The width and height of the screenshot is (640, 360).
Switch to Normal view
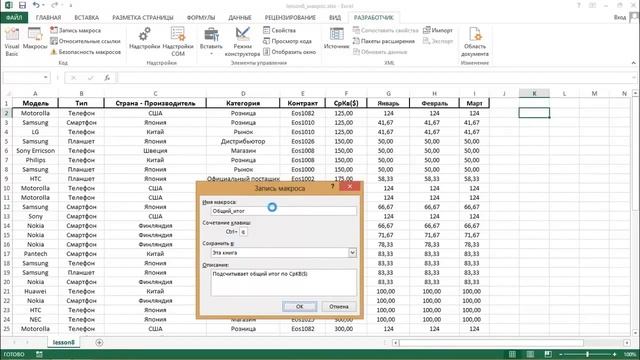point(512,354)
